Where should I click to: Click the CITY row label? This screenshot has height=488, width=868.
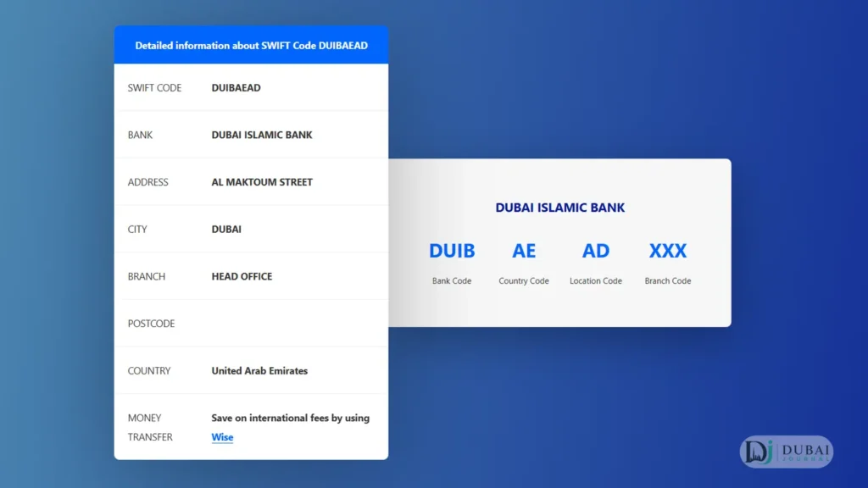tap(137, 229)
